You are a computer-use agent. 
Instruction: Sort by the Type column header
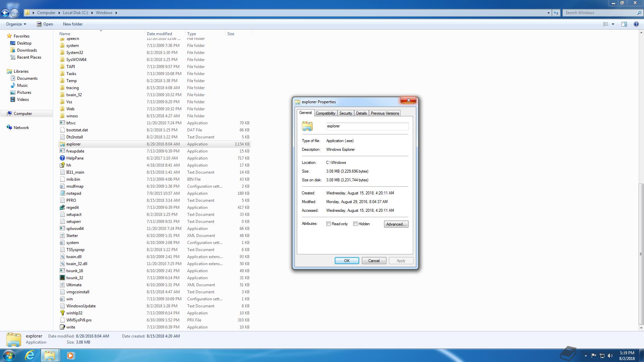[205, 34]
